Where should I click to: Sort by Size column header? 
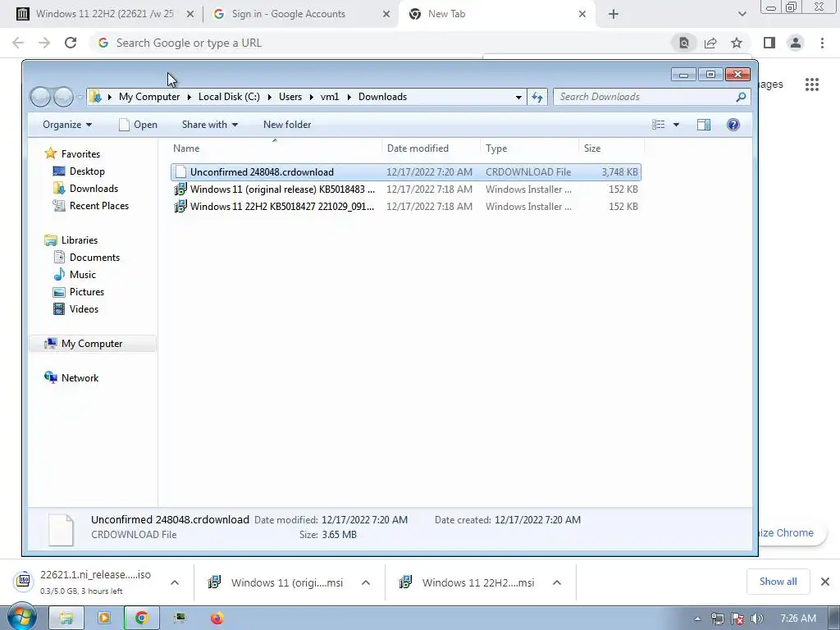pyautogui.click(x=611, y=148)
